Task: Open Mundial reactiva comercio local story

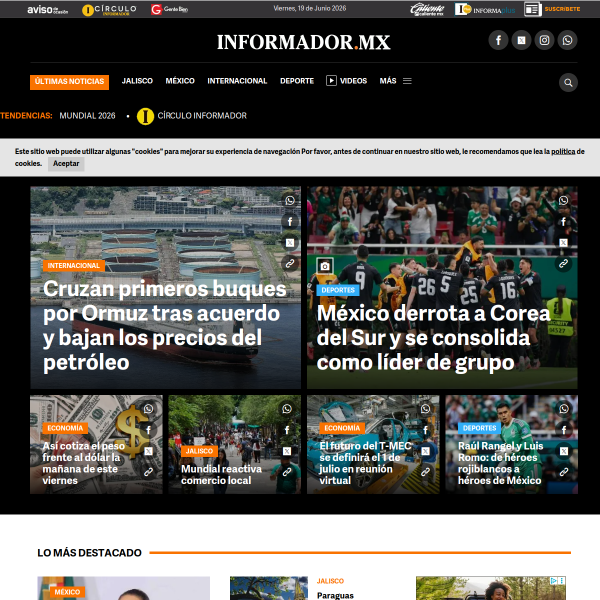Action: 221,474
